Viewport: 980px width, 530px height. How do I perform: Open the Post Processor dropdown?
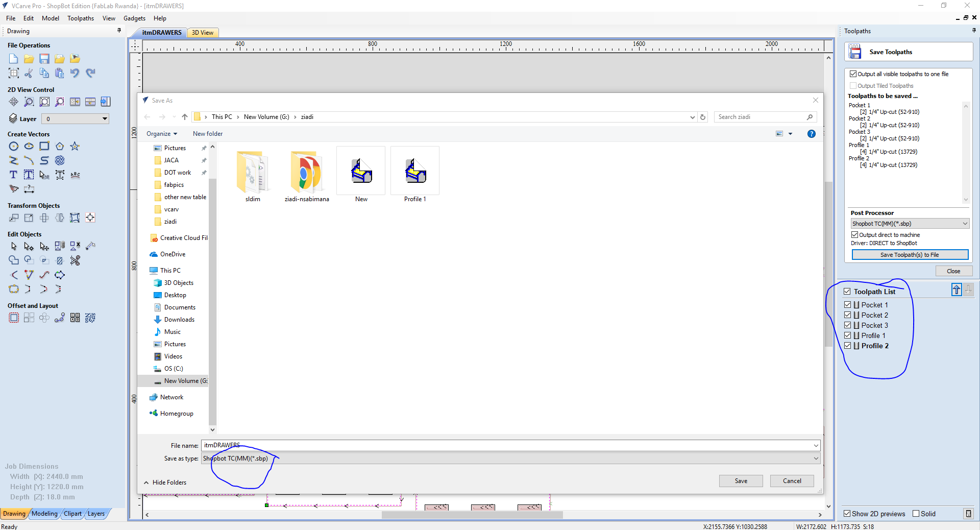tap(910, 224)
